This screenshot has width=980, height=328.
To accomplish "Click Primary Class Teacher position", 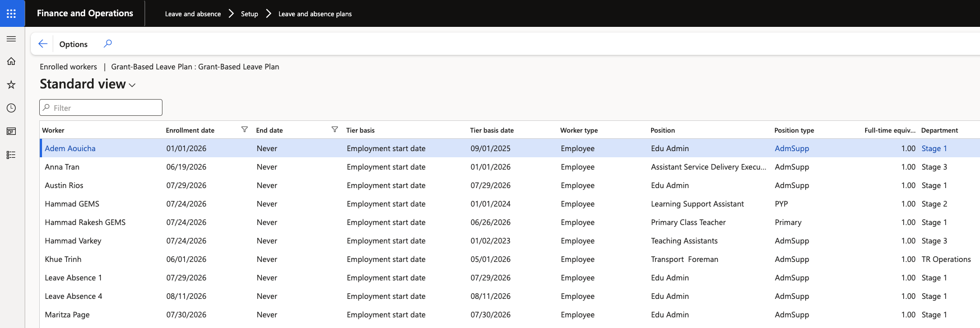I will pos(688,222).
